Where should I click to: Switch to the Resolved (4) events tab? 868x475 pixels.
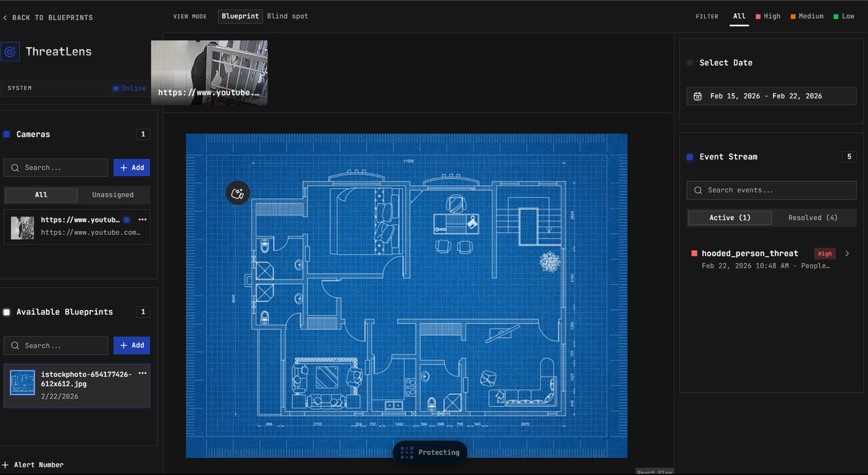pyautogui.click(x=813, y=218)
